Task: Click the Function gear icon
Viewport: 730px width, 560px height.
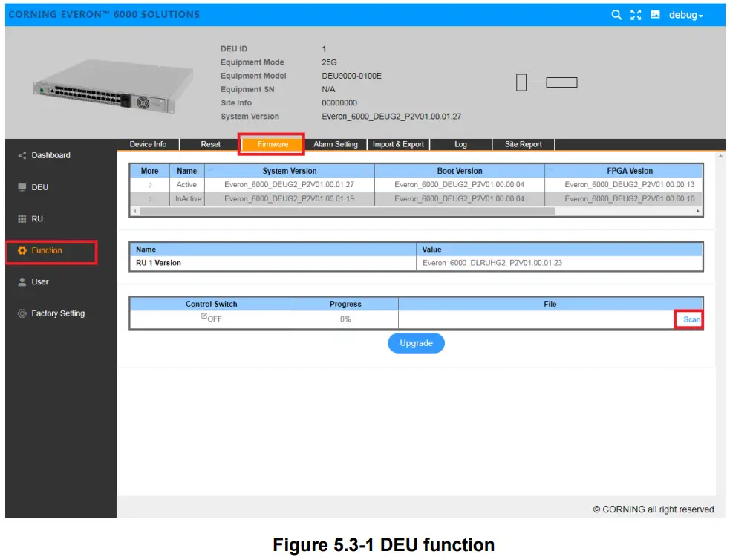Action: pos(22,250)
